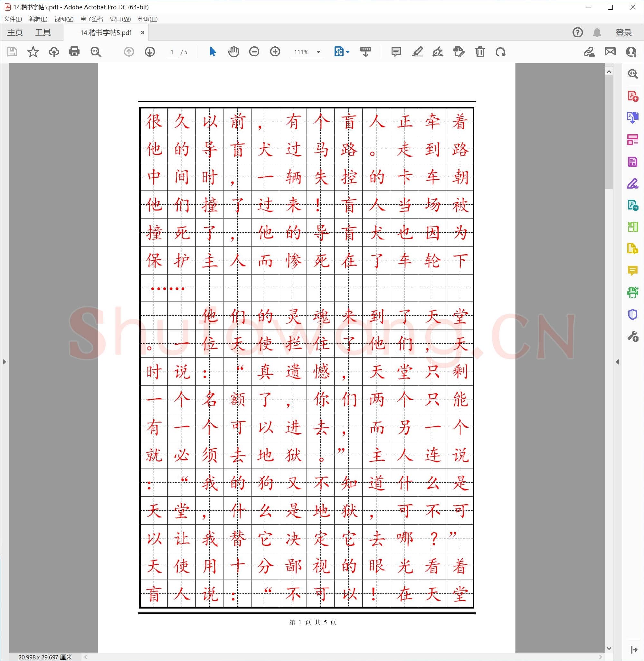Click the 登录 sign-in button

click(623, 33)
